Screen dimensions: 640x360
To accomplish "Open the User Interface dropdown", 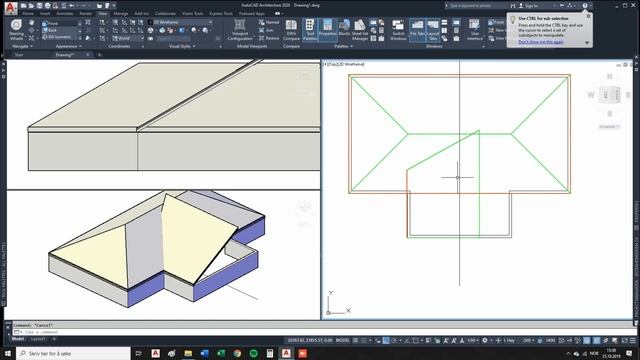I will tap(474, 30).
